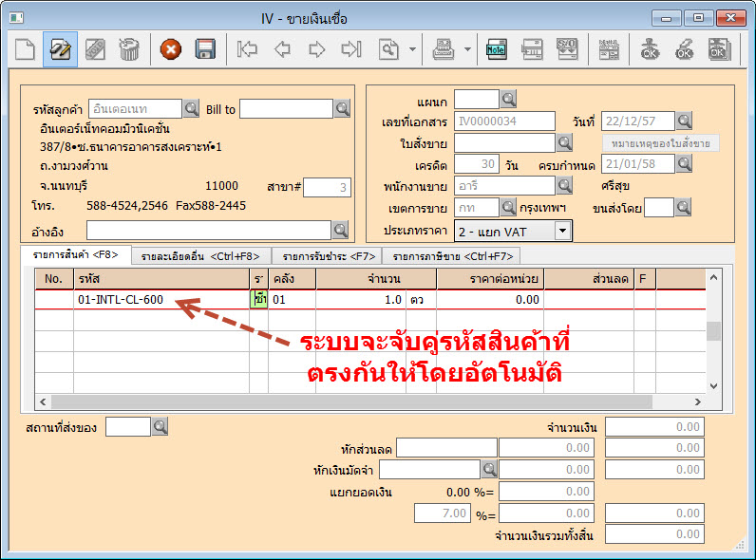The height and width of the screenshot is (560, 756).
Task: Go to next record arrow
Action: tap(317, 49)
